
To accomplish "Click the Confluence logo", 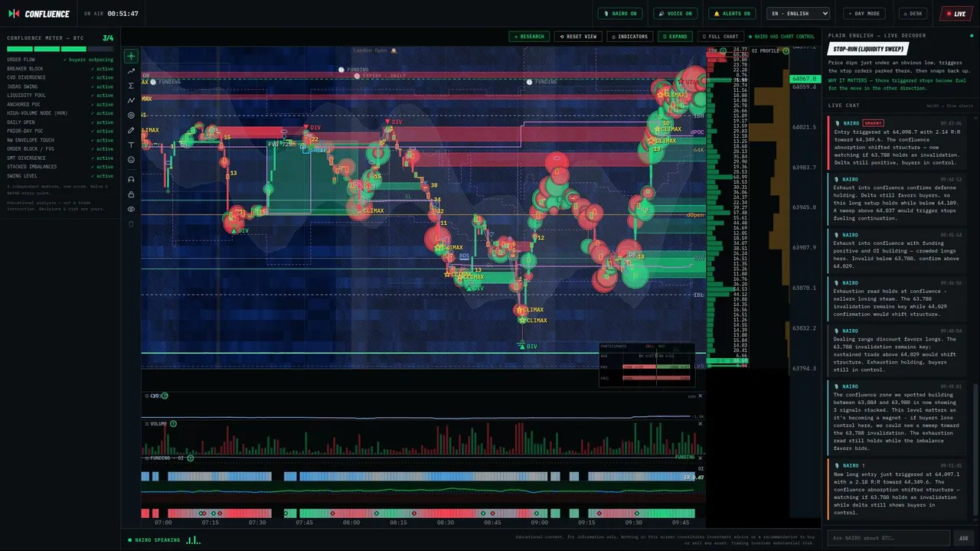I will [39, 14].
